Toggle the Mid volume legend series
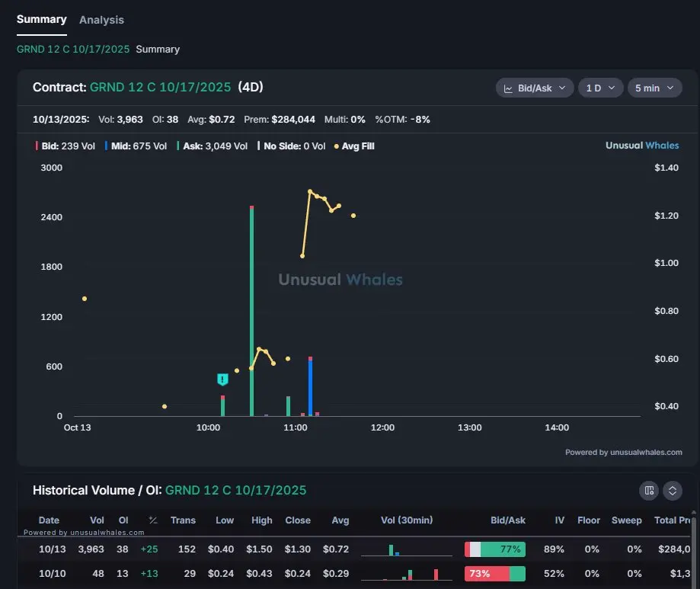The height and width of the screenshot is (589, 700). coord(135,146)
